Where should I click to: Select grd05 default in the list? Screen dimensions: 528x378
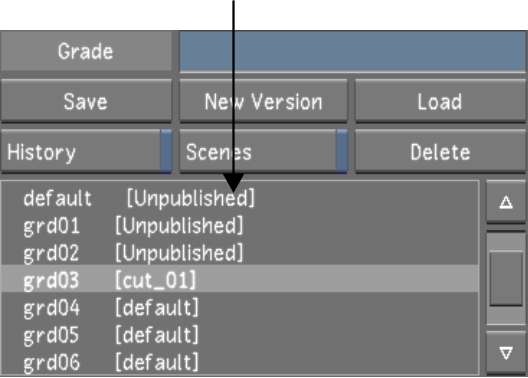(240, 334)
